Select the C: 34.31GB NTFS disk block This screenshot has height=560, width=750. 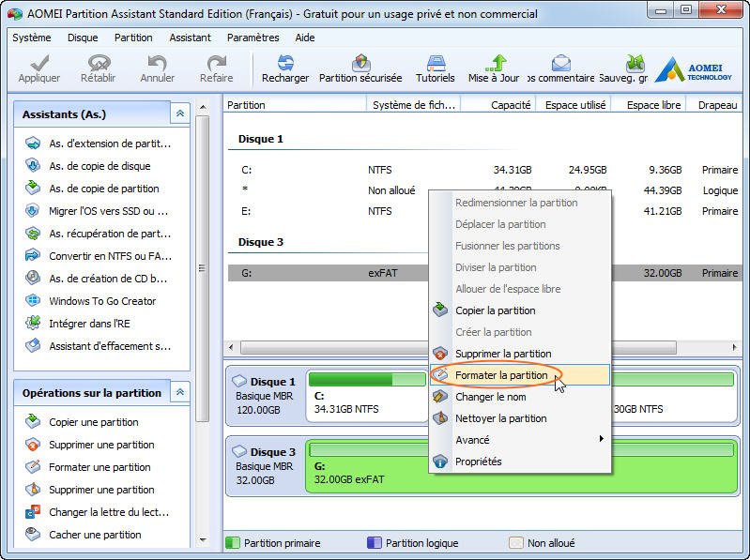click(x=366, y=396)
